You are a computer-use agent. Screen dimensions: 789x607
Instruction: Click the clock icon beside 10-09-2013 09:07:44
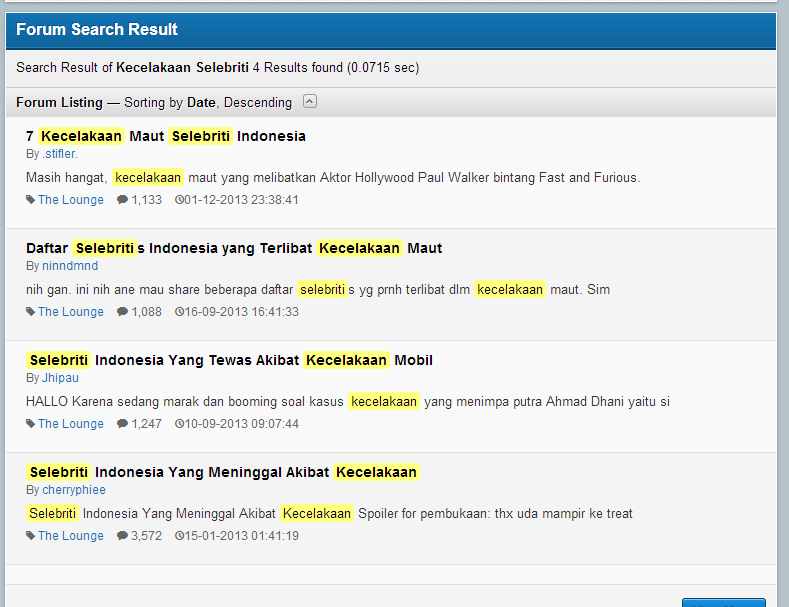coord(179,424)
